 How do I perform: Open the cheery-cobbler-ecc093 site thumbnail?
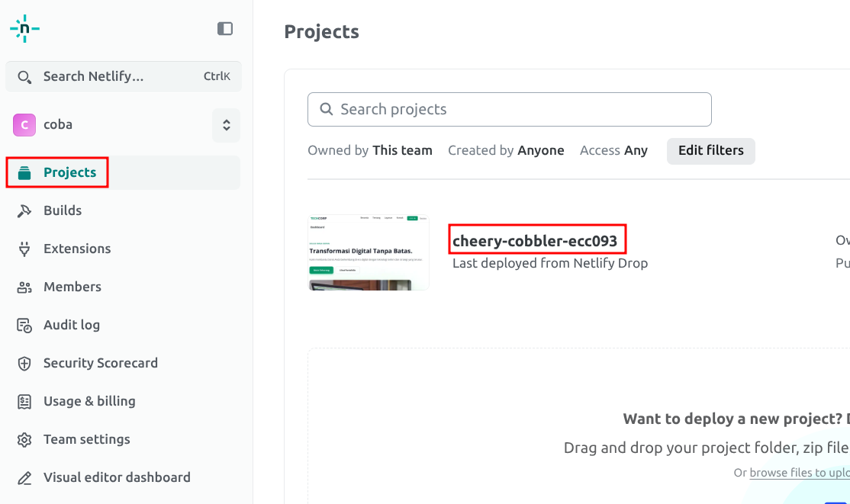coord(369,252)
